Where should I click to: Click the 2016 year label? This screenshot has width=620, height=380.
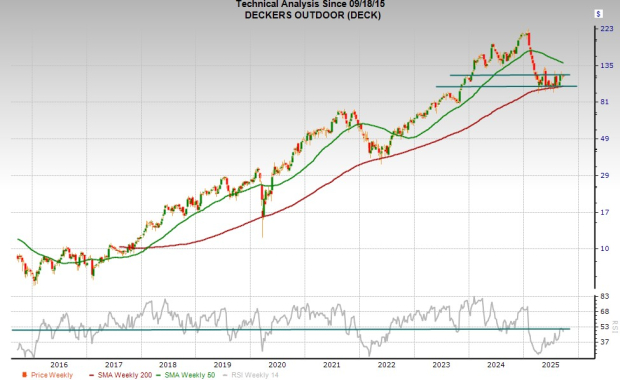click(59, 365)
